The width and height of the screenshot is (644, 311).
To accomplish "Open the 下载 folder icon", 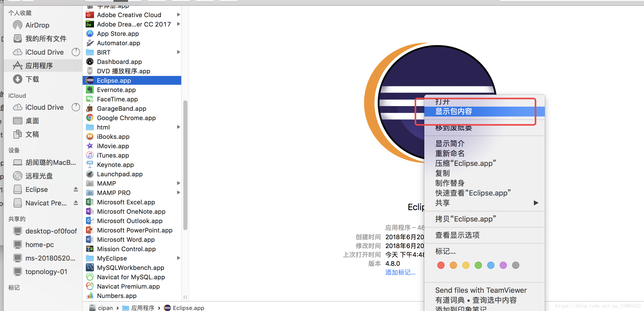I will tap(18, 79).
